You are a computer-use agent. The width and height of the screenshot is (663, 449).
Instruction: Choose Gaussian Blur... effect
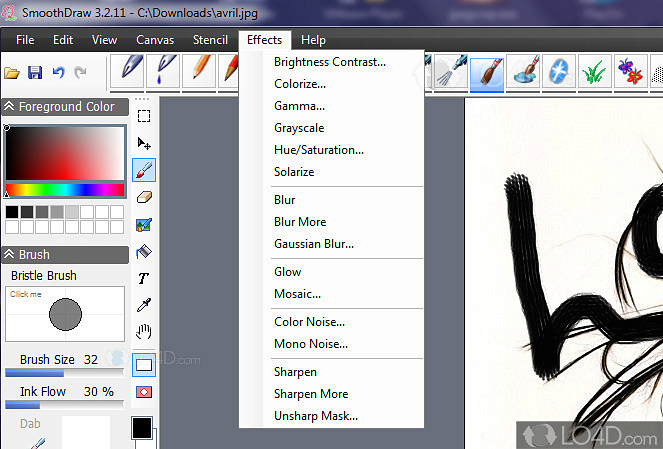pos(332,244)
